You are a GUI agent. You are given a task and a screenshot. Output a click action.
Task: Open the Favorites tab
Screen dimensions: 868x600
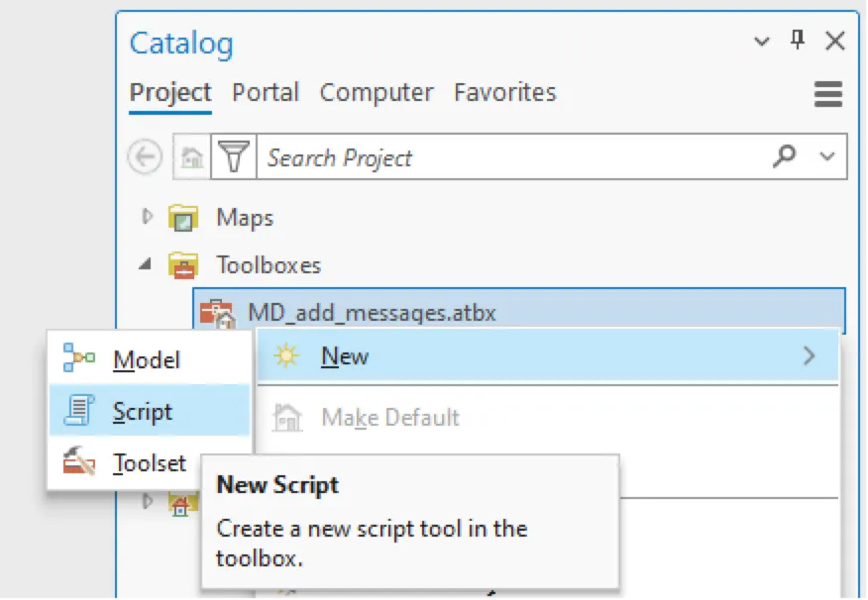tap(505, 92)
